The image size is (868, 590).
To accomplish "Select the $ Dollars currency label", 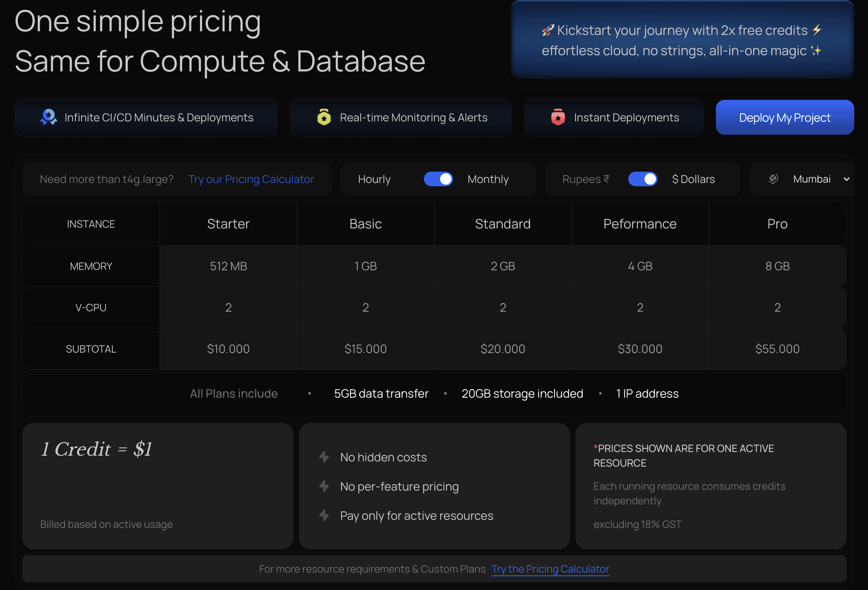I will (693, 179).
